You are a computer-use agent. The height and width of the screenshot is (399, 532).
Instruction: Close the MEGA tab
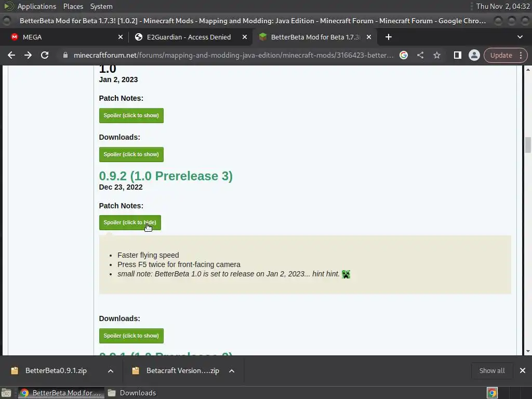click(x=121, y=37)
